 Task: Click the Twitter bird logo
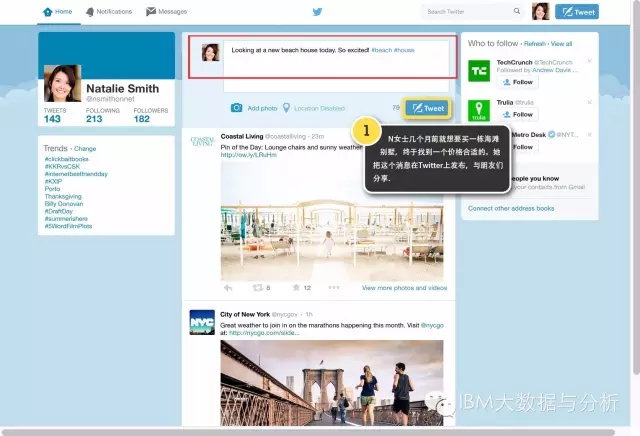pyautogui.click(x=318, y=12)
